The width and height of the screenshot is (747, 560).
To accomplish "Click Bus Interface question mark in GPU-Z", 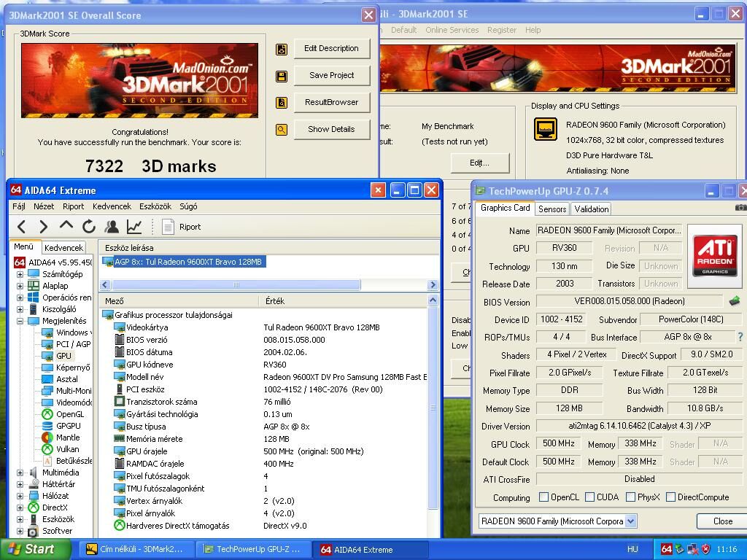I will pos(740,337).
